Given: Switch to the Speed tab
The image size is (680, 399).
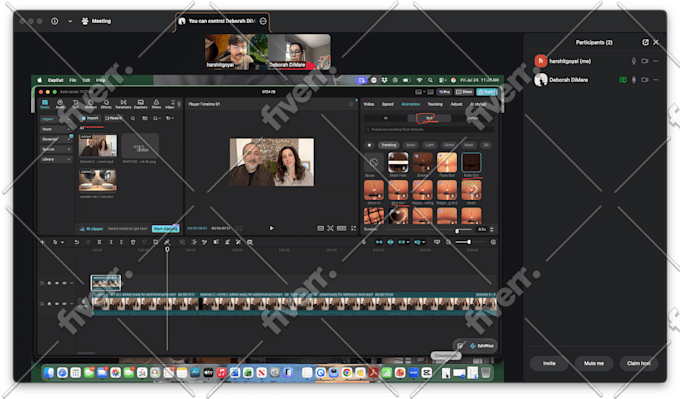Looking at the screenshot, I should [x=388, y=104].
